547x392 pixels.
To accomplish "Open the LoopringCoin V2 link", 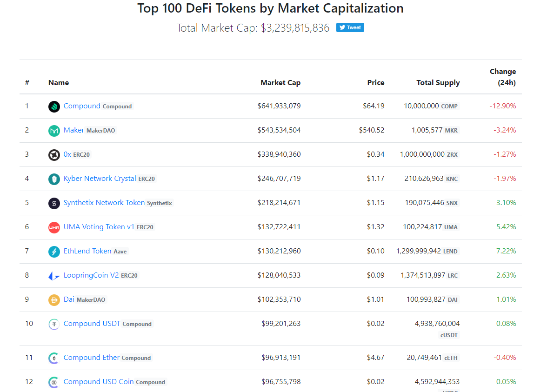I will point(91,275).
